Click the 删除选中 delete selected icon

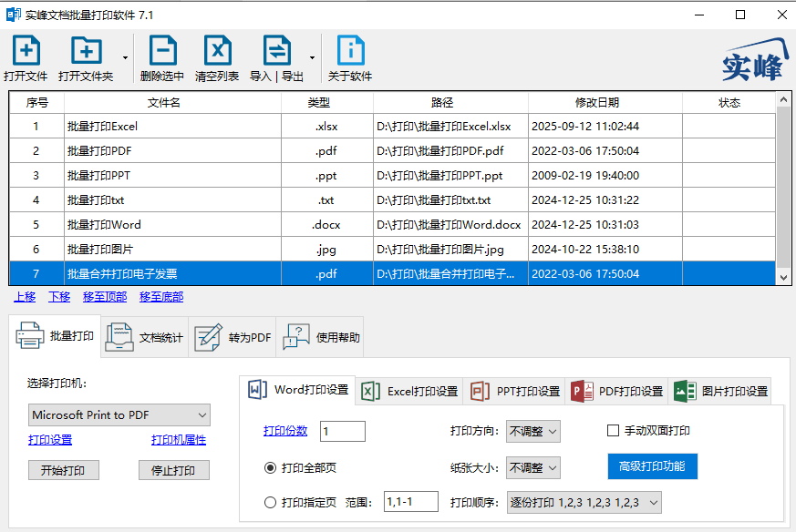tap(162, 50)
